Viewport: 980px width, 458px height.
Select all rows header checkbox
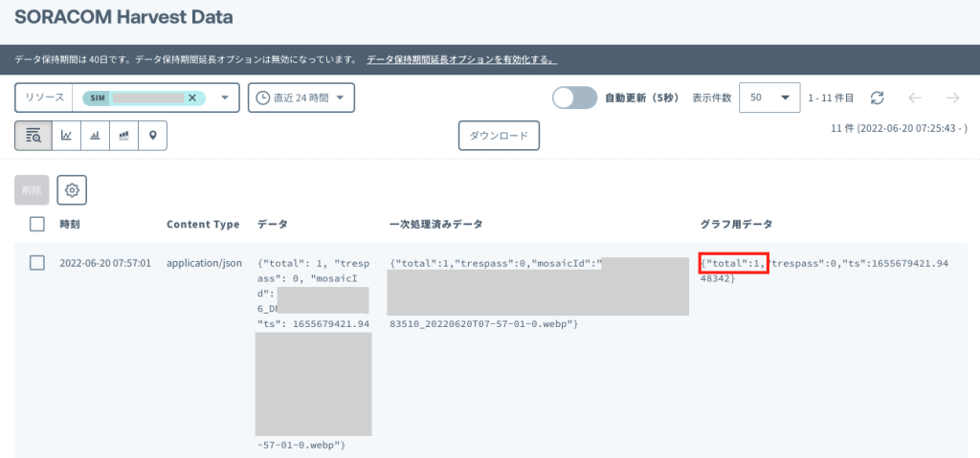pos(37,225)
